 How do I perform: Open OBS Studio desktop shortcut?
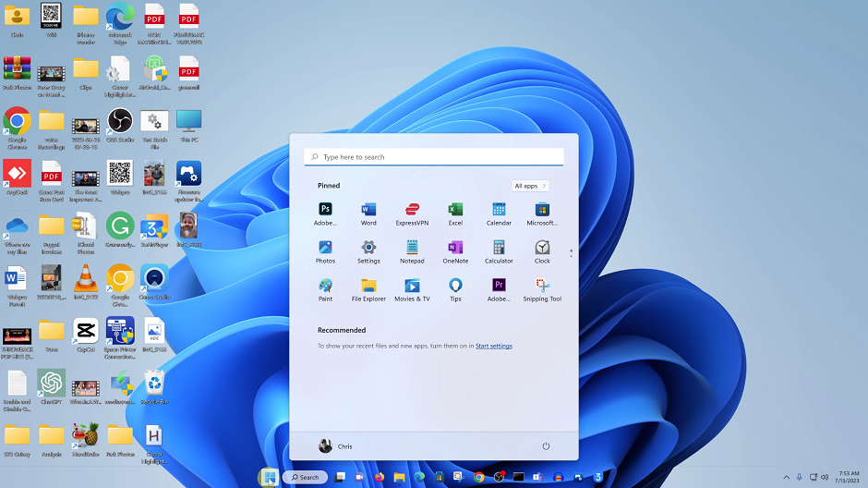click(x=120, y=122)
